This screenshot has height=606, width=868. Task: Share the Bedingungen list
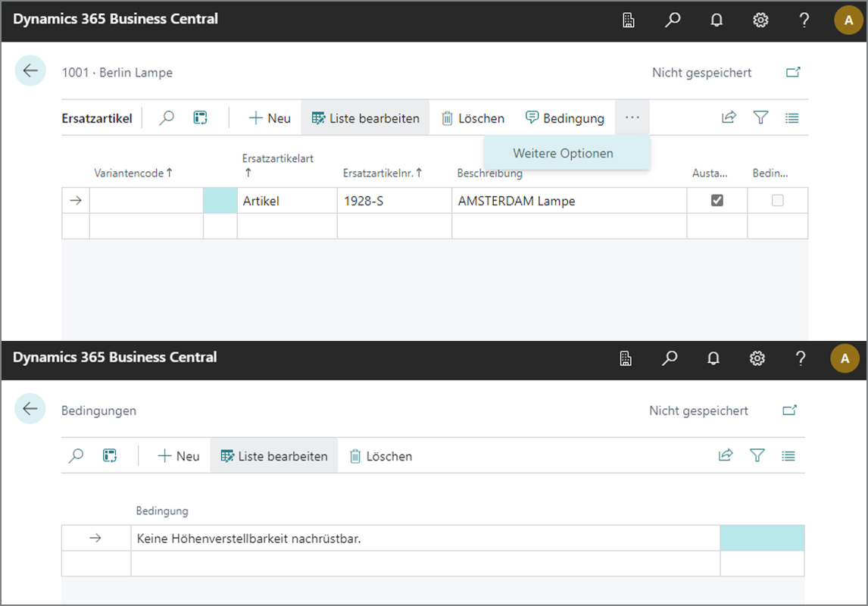pyautogui.click(x=725, y=455)
